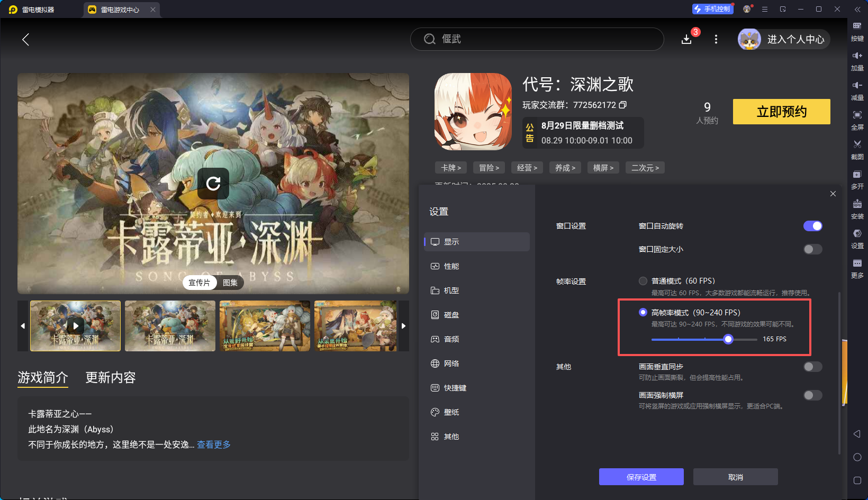The image size is (868, 500).
Task: Take a screenshot with the 截图 icon
Action: coord(857,150)
